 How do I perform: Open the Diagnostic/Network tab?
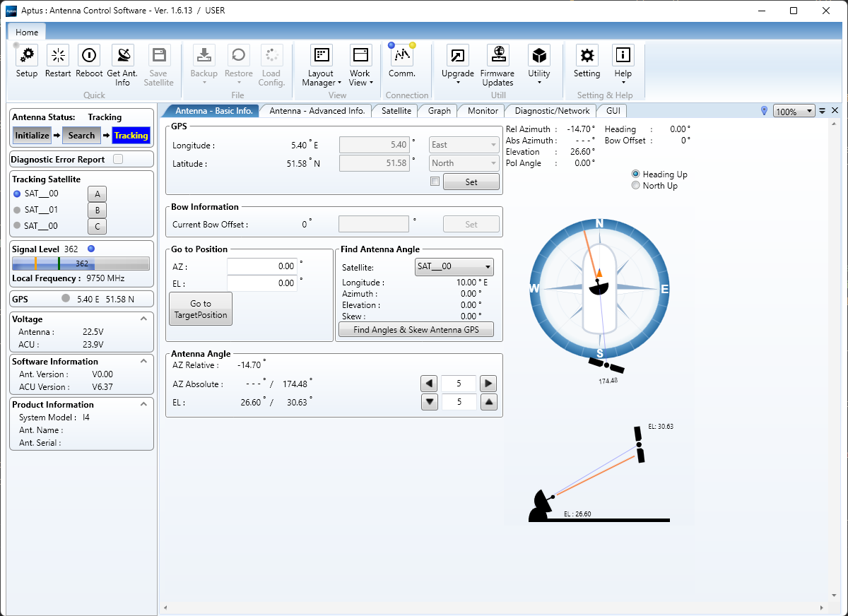[x=552, y=111]
